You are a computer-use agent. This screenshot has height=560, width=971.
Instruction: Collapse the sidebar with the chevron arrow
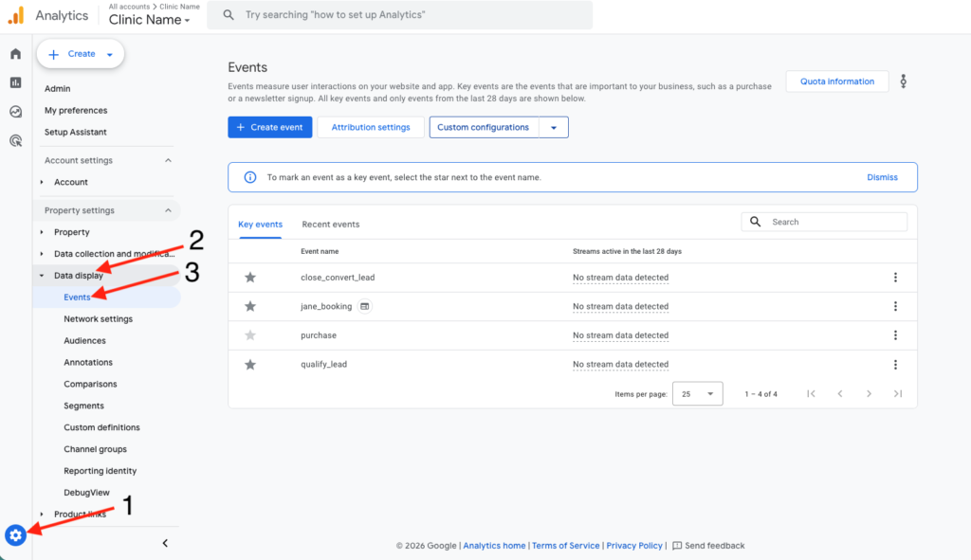[165, 543]
